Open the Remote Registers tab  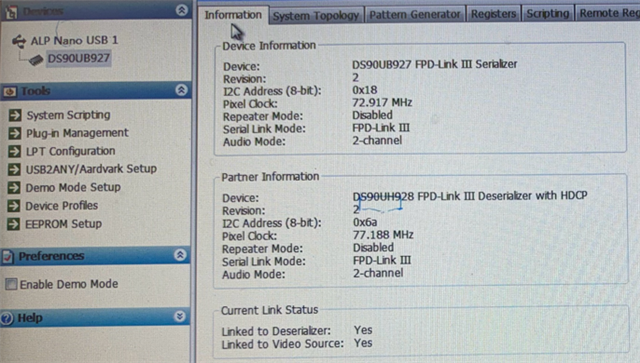pos(608,13)
